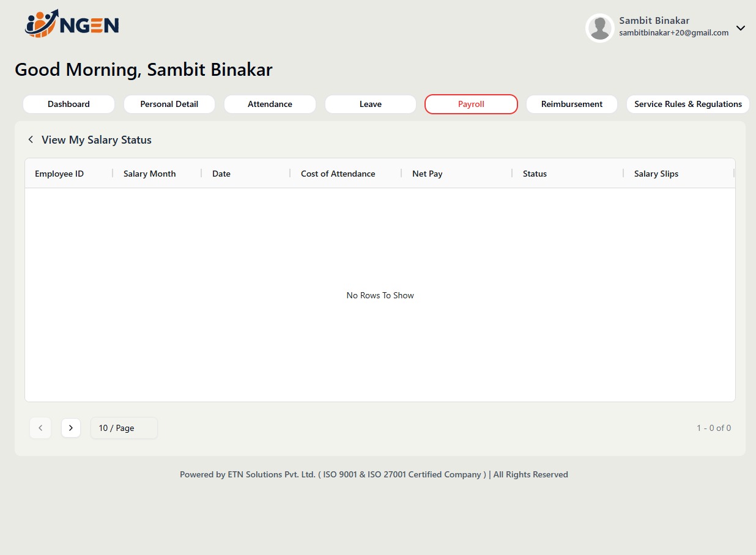Sort by the Date column header
This screenshot has width=756, height=555.
click(221, 174)
